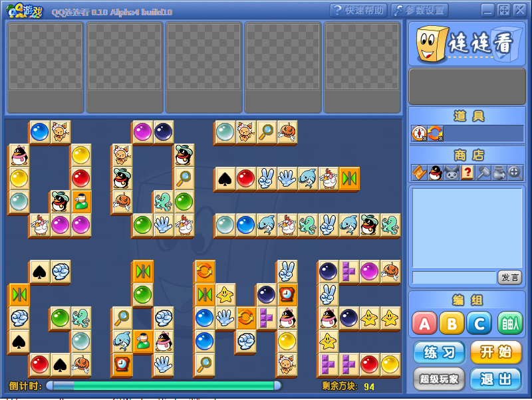The height and width of the screenshot is (400, 532).
Task: Click the avatar tile beside the green-hat penguin
Action: pyautogui.click(x=81, y=202)
